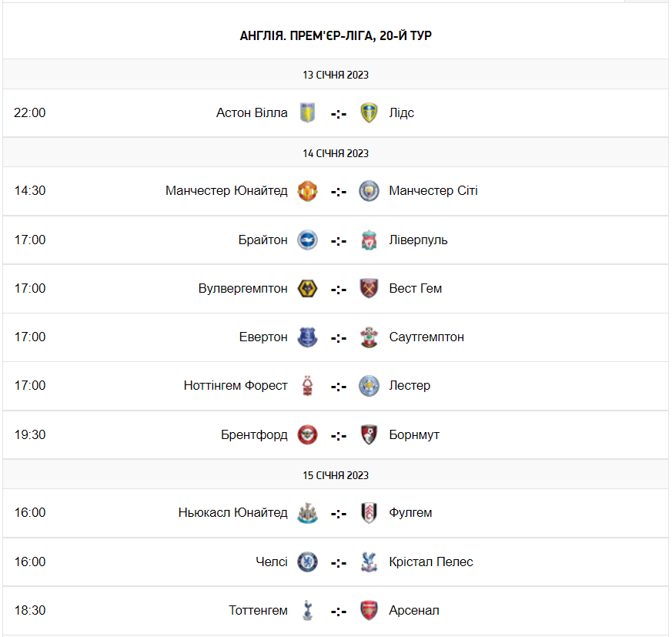Click the Brentford club crest
This screenshot has width=672, height=637.
coord(308,435)
